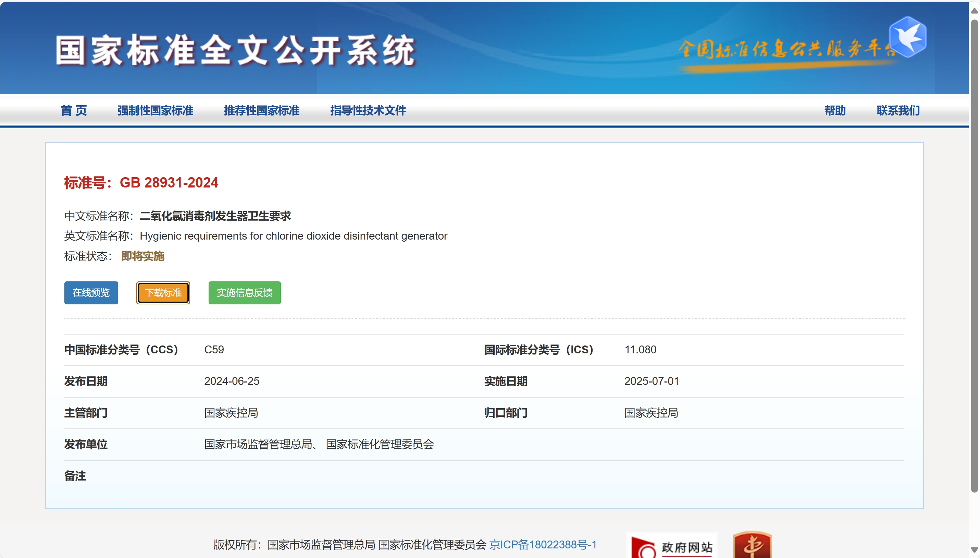Open 指导性技术文件 menu
980x558 pixels.
368,110
